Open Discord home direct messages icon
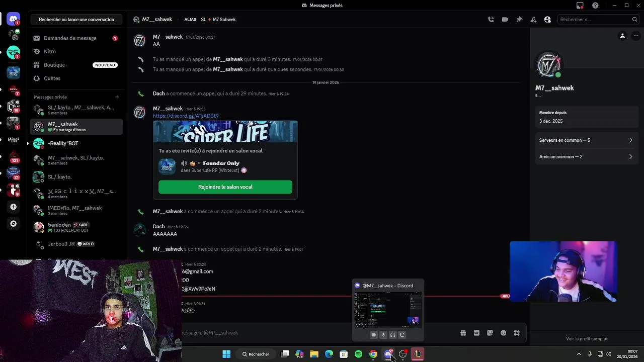 [14, 19]
